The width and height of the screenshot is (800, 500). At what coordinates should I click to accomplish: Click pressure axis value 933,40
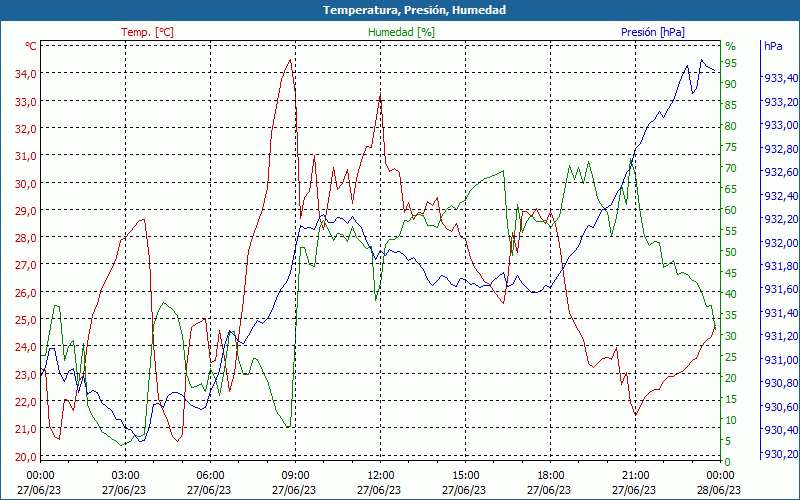pyautogui.click(x=781, y=78)
